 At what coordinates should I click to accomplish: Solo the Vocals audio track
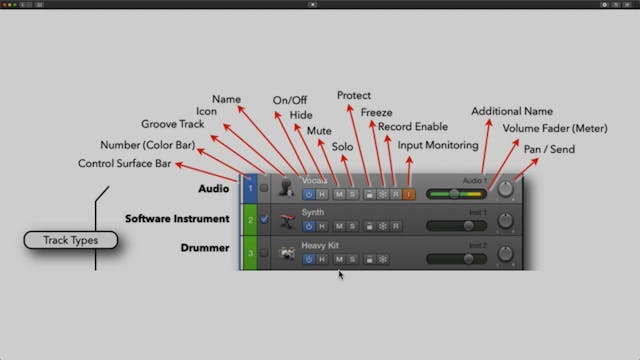coord(352,195)
